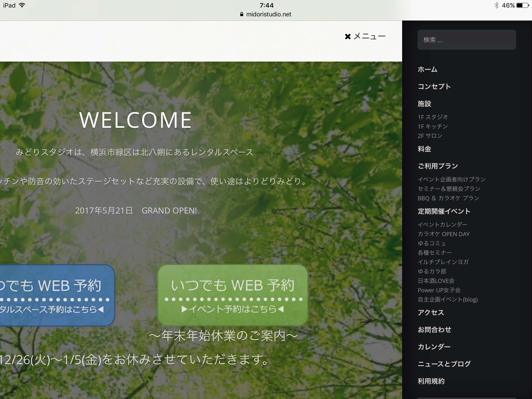This screenshot has height=399, width=532.
Task: Open 日本酒LOVE会 event link
Action: [436, 281]
